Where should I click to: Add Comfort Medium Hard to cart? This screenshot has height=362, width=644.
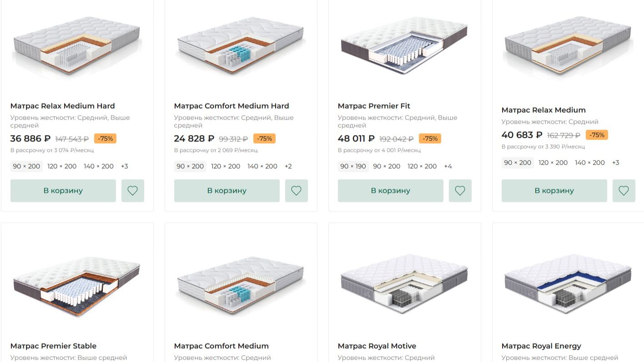coord(227,191)
